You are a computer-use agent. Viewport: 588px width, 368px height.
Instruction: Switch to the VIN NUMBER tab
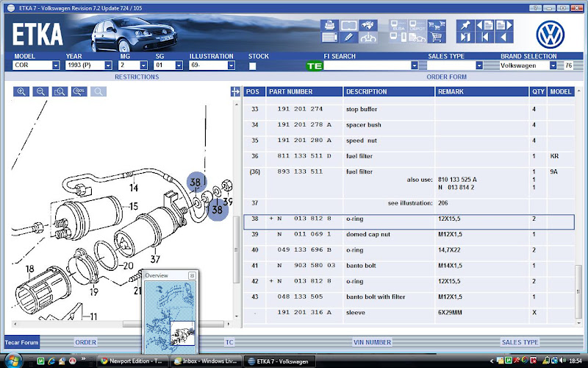point(373,342)
